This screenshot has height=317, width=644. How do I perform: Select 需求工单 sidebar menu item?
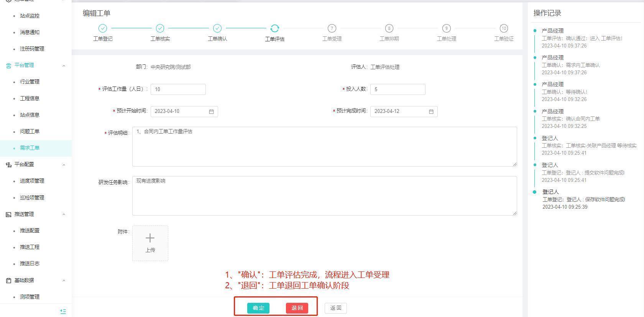pyautogui.click(x=30, y=148)
